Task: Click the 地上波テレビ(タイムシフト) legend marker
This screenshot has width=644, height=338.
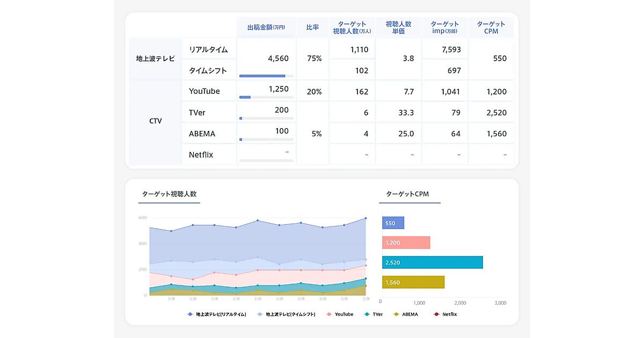Action: pos(260,314)
